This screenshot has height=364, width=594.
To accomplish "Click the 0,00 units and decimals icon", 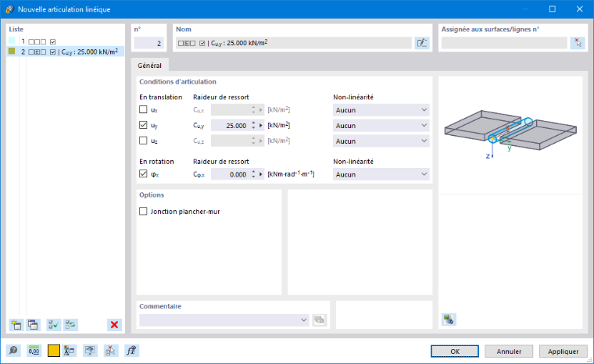I will [x=34, y=351].
